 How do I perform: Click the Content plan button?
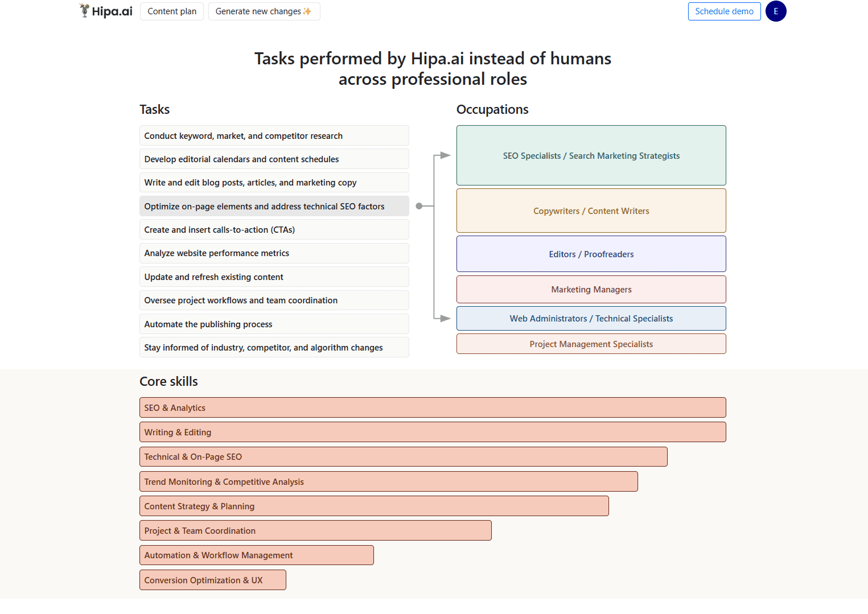point(172,11)
